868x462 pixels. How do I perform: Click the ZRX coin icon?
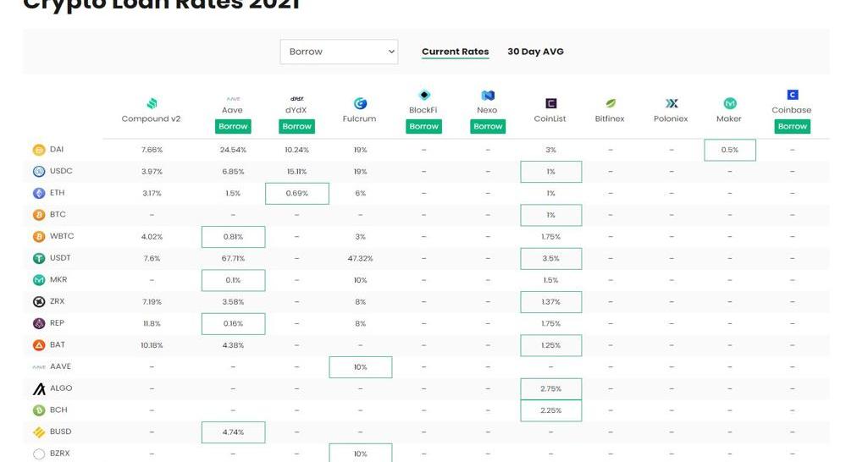pos(39,301)
